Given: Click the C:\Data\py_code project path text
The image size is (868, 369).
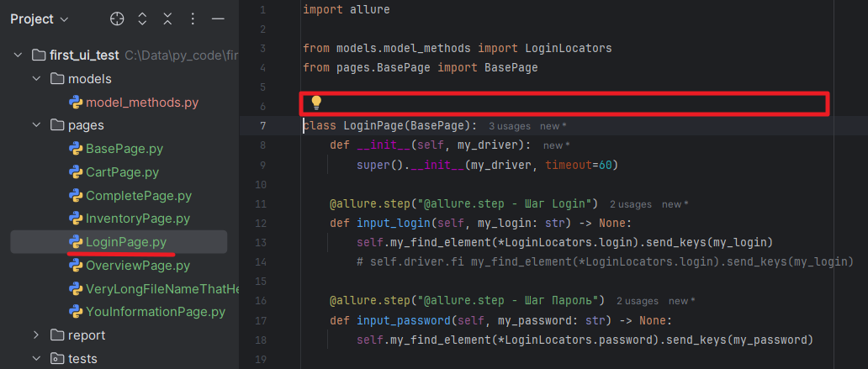Looking at the screenshot, I should pyautogui.click(x=182, y=55).
